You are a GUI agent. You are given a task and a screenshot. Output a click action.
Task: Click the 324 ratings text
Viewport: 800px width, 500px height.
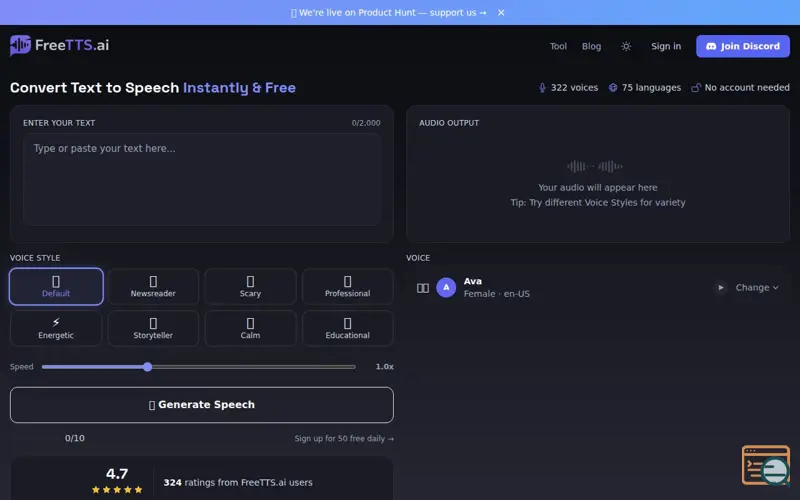pos(238,483)
